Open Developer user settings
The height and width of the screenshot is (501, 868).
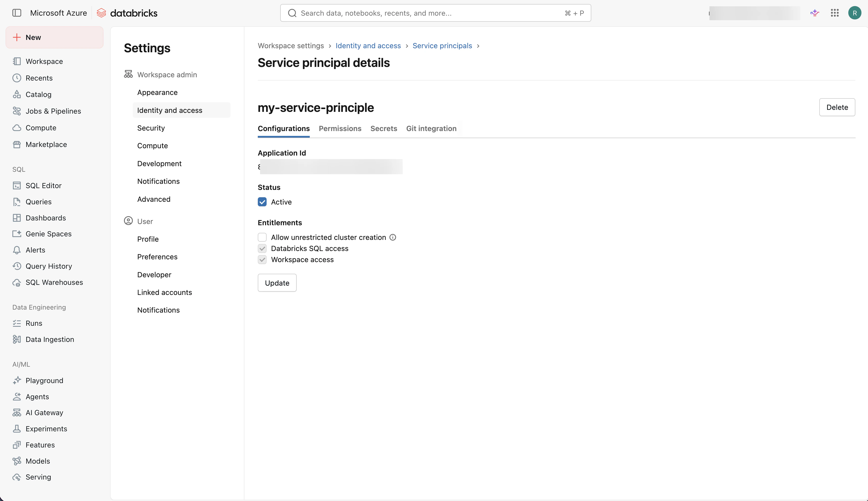(181, 274)
